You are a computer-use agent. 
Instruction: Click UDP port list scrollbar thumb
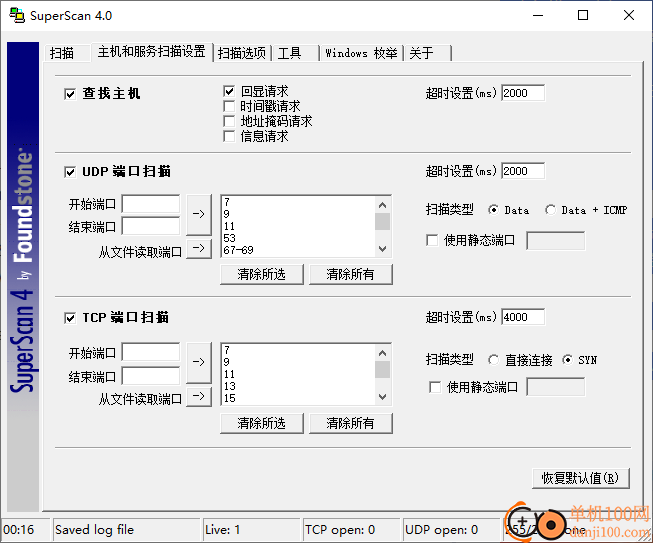(382, 222)
